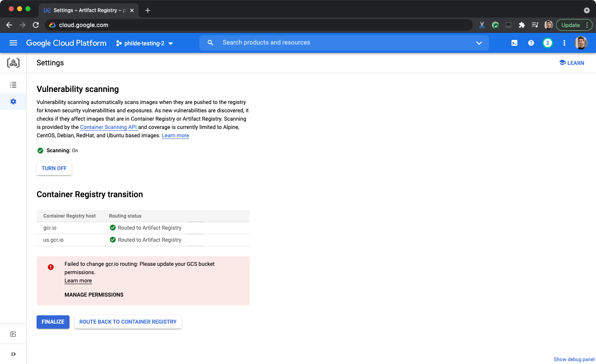The image size is (596, 364).
Task: Select the Settings – Artifact Registry browser tab
Action: point(89,10)
